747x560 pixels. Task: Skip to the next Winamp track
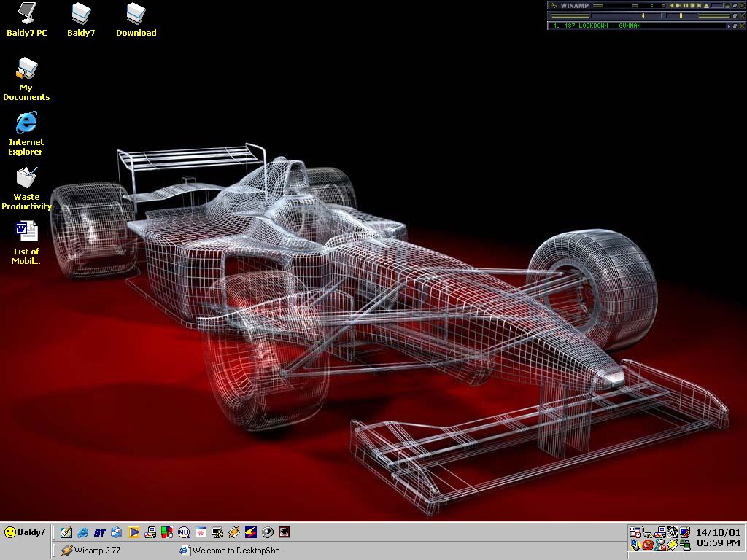[698, 5]
